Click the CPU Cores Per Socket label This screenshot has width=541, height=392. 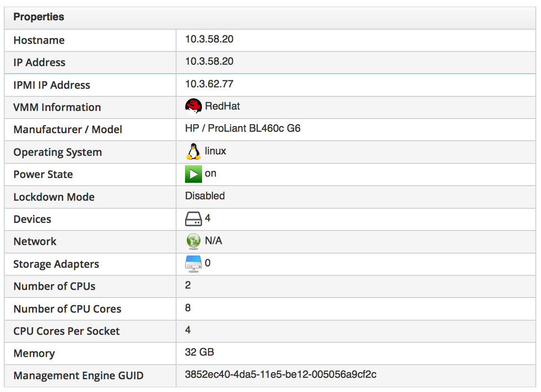tap(67, 331)
